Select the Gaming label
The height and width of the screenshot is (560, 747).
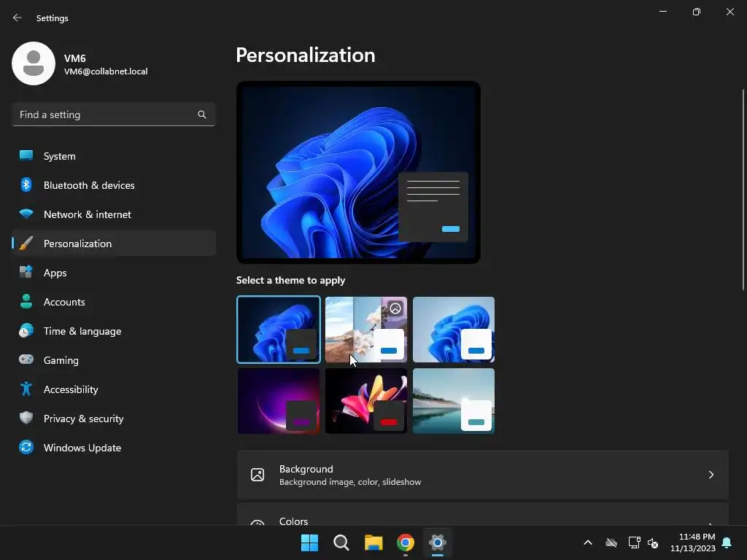(61, 360)
